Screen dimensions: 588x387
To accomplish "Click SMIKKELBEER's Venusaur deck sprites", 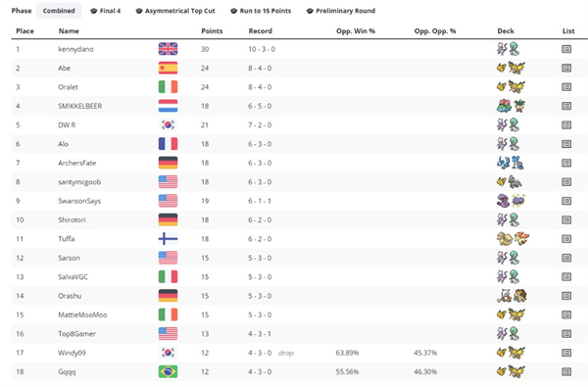I will point(511,106).
